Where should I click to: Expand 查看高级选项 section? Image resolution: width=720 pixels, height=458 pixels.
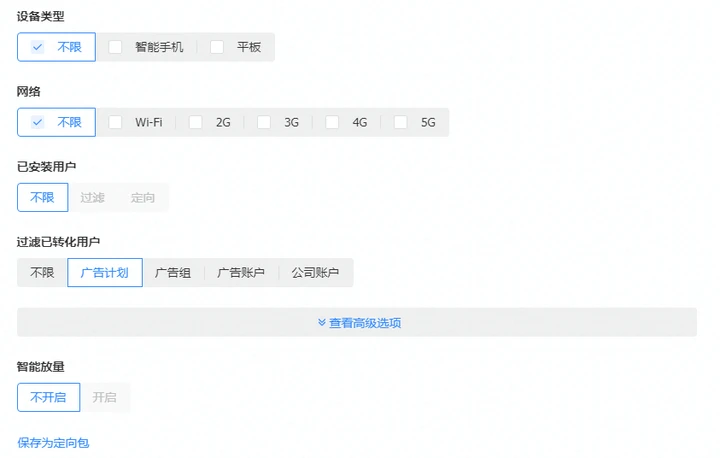(x=357, y=322)
